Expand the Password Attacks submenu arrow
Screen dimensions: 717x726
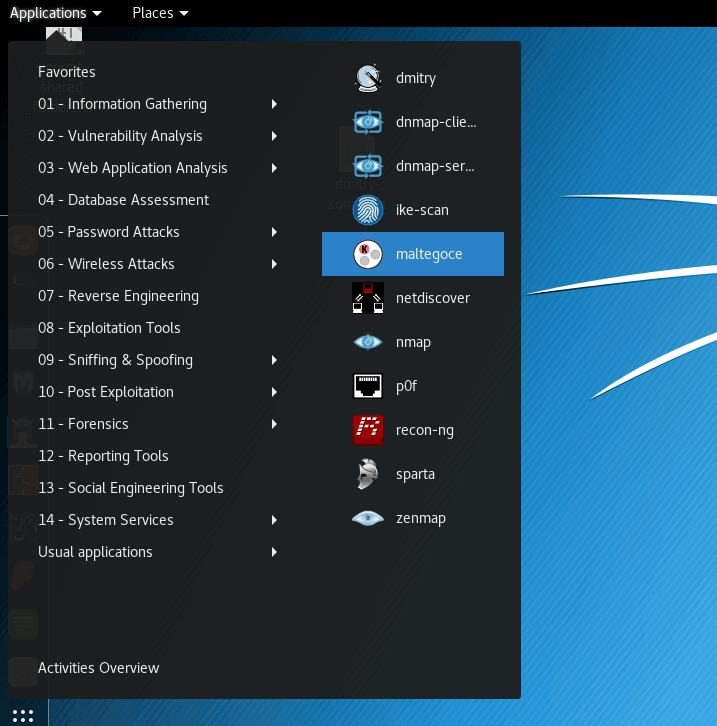point(274,232)
